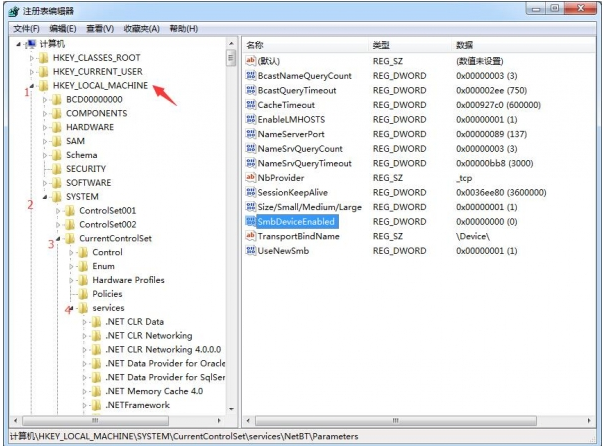Expand the Hardware Profiles node
The height and width of the screenshot is (446, 602).
click(71, 281)
